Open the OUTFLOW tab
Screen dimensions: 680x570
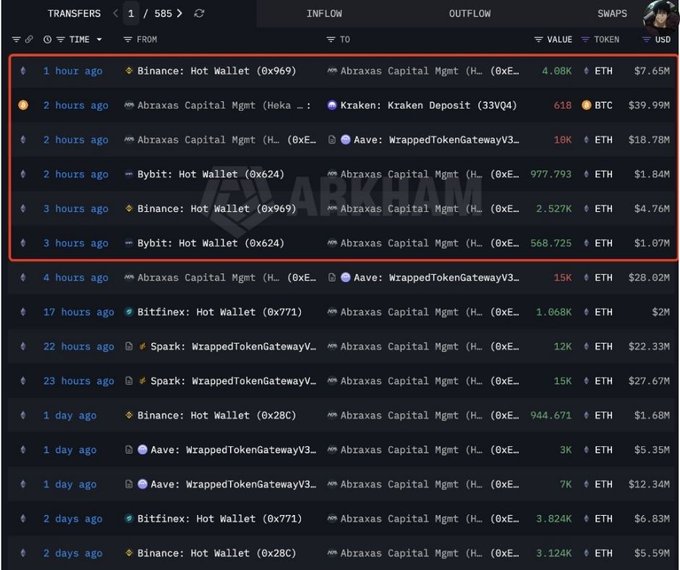pyautogui.click(x=470, y=13)
